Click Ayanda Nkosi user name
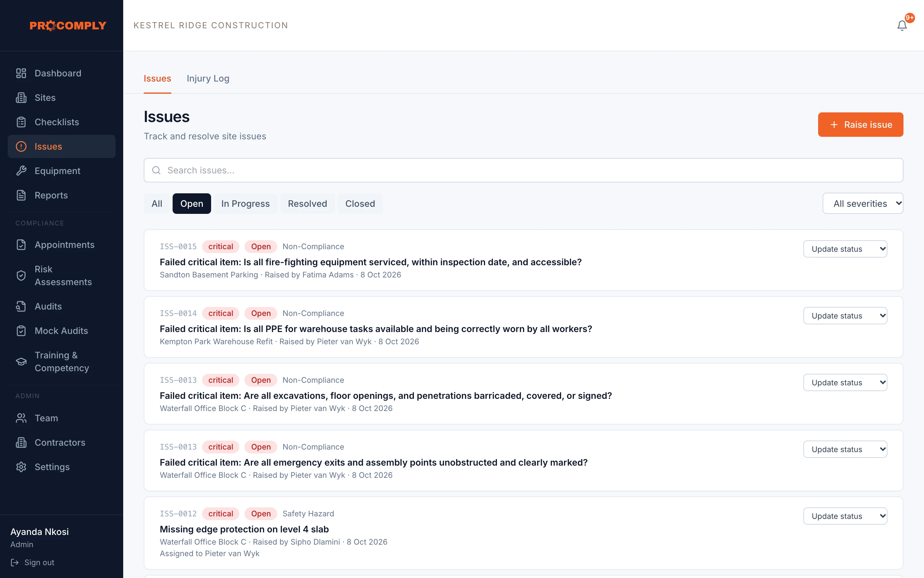 tap(40, 532)
